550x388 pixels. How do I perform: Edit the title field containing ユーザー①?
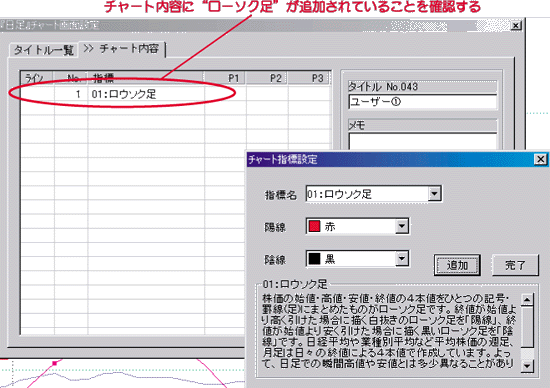[x=423, y=102]
